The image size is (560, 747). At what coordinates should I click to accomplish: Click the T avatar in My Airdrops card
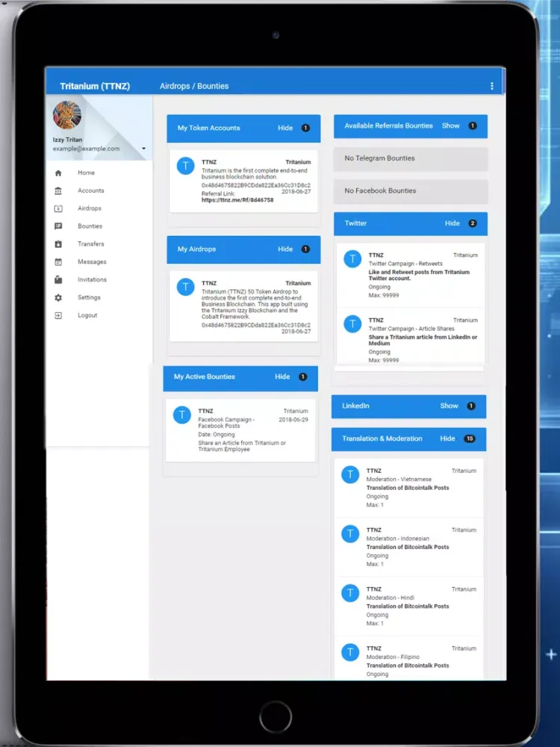[186, 287]
